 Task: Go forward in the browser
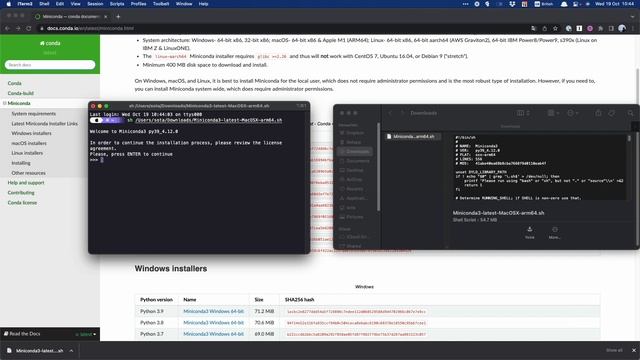coord(18,28)
